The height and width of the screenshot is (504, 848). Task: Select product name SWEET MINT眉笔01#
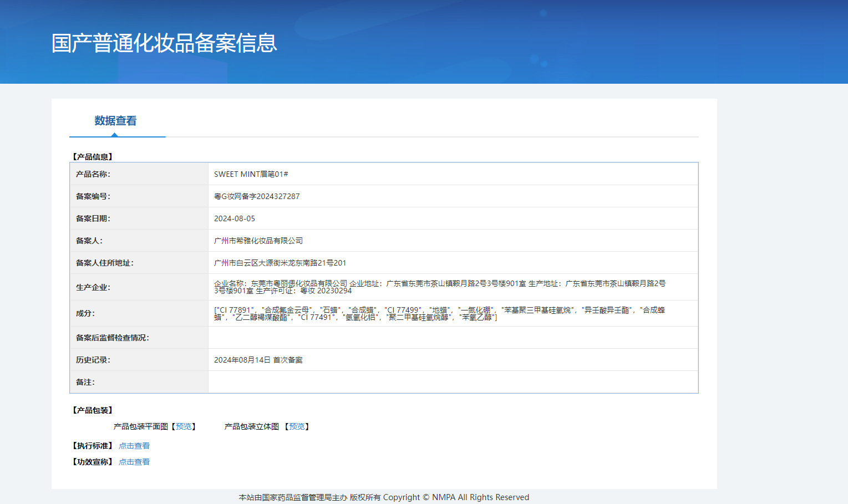point(251,174)
